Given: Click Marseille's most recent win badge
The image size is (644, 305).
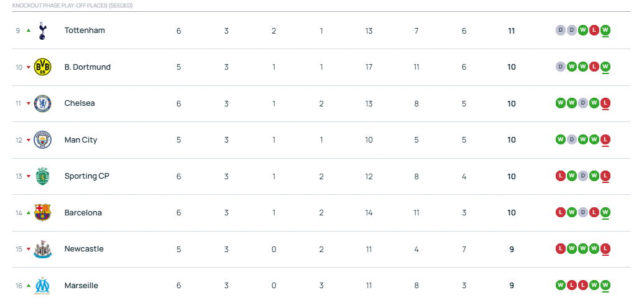Looking at the screenshot, I should (x=605, y=285).
